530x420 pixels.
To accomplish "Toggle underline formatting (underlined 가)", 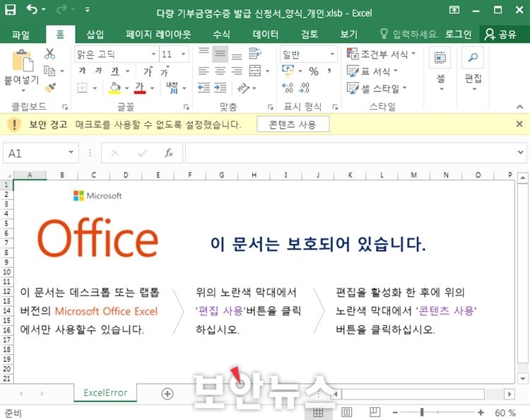I will pos(115,71).
